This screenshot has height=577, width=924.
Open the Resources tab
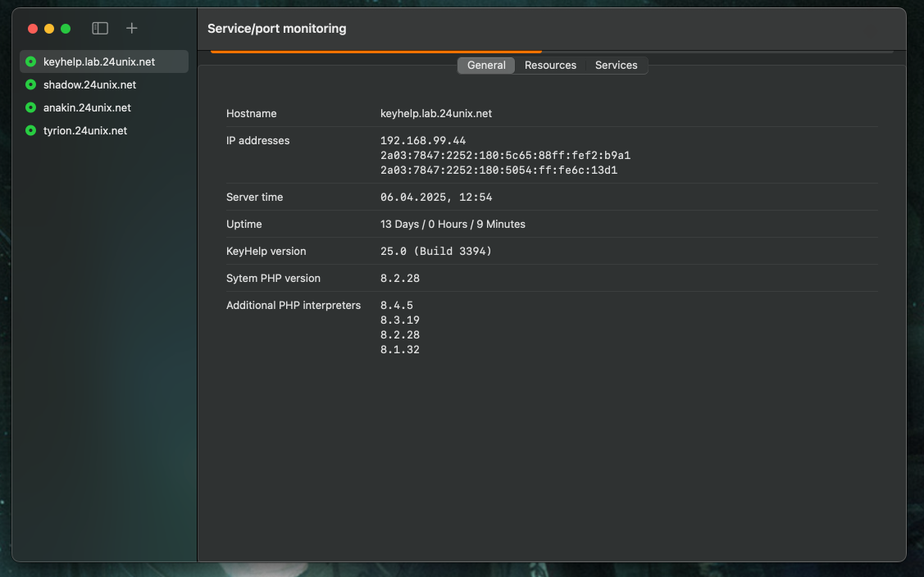click(x=550, y=66)
